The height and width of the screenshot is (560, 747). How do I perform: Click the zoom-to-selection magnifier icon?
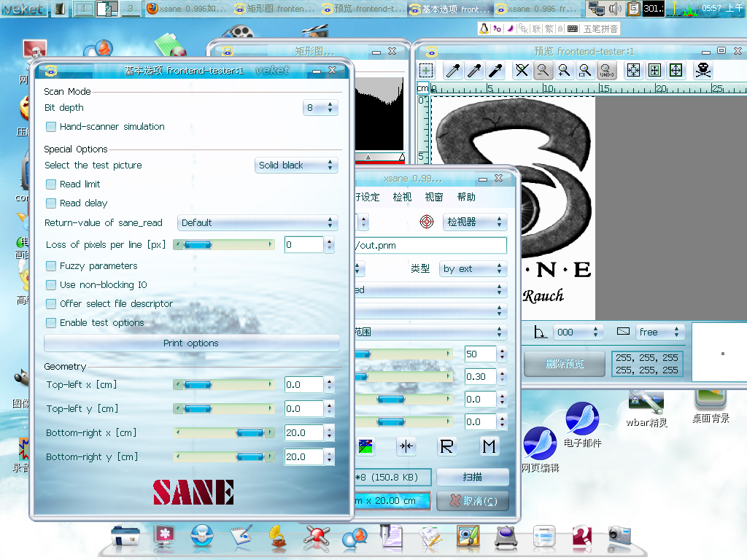(x=585, y=71)
